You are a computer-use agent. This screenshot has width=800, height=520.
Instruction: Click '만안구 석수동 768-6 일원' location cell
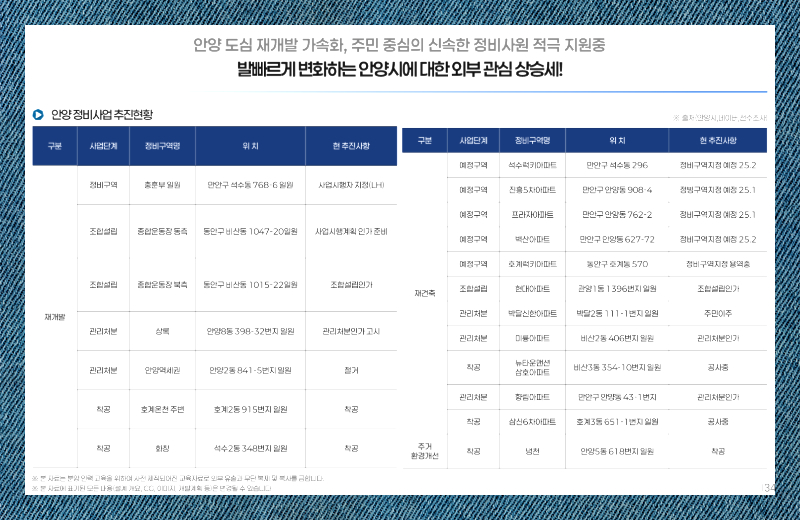coord(250,185)
